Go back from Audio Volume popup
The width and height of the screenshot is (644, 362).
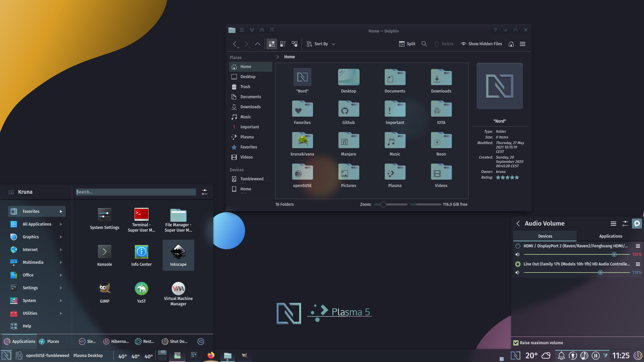pyautogui.click(x=518, y=224)
